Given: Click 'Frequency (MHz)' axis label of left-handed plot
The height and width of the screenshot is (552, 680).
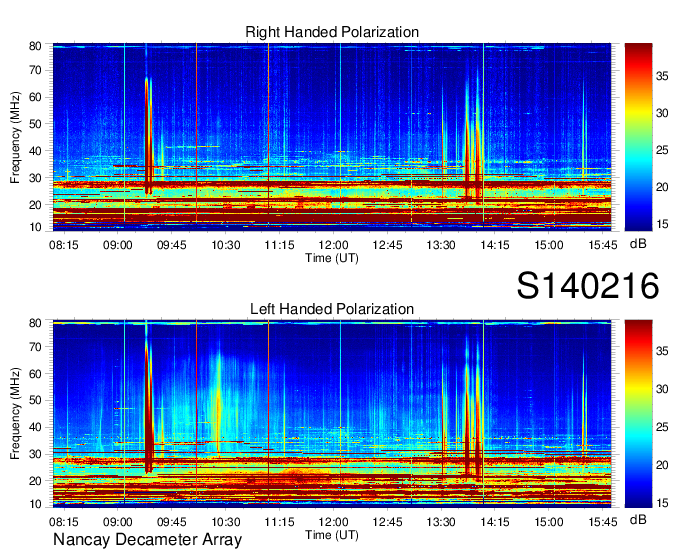Looking at the screenshot, I should coord(15,413).
